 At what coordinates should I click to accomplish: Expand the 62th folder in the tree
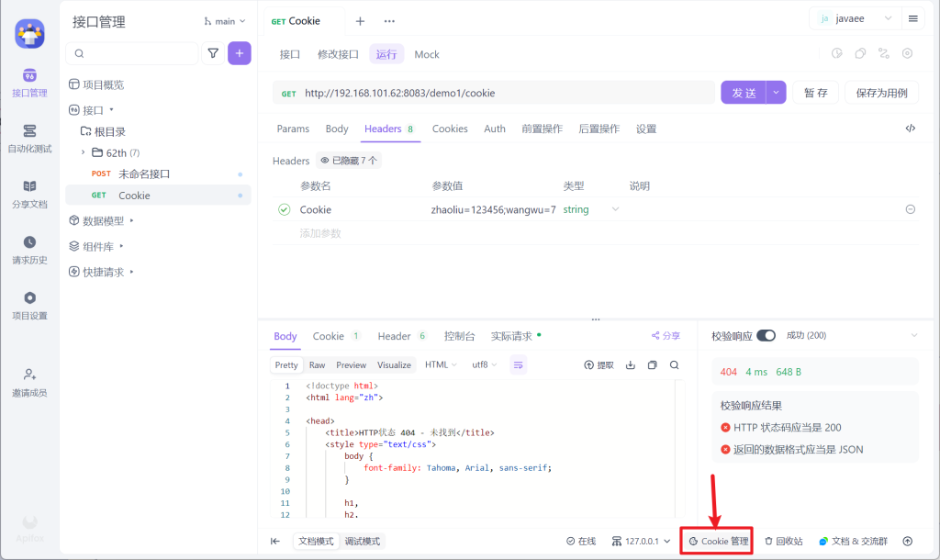click(x=84, y=153)
